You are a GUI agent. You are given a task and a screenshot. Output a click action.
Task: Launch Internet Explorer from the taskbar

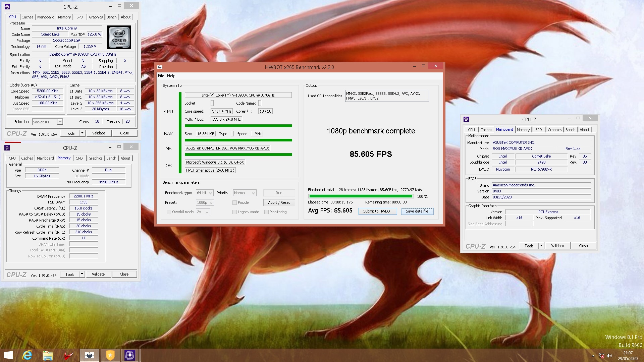[27, 355]
